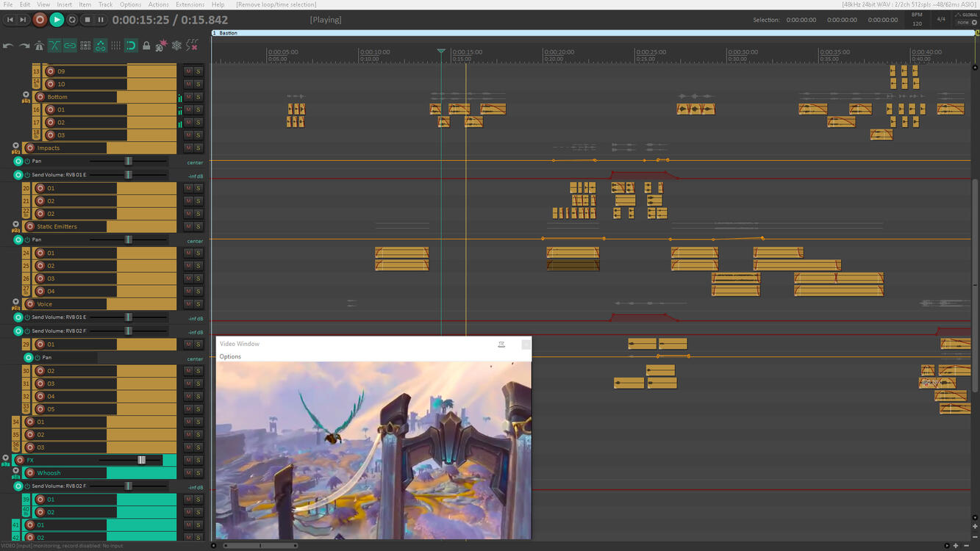
Task: Arm the Bottom track for recording
Action: click(39, 96)
